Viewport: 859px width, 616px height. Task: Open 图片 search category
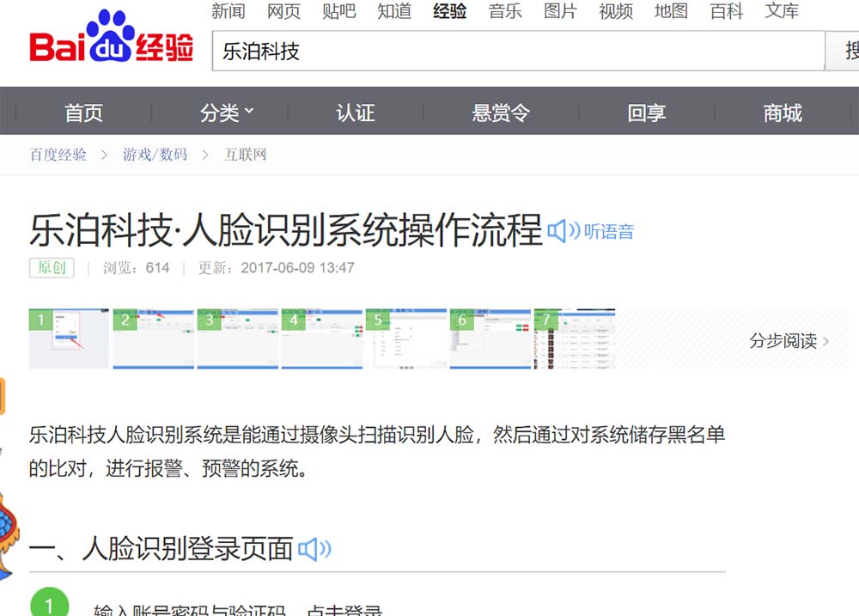[x=561, y=11]
